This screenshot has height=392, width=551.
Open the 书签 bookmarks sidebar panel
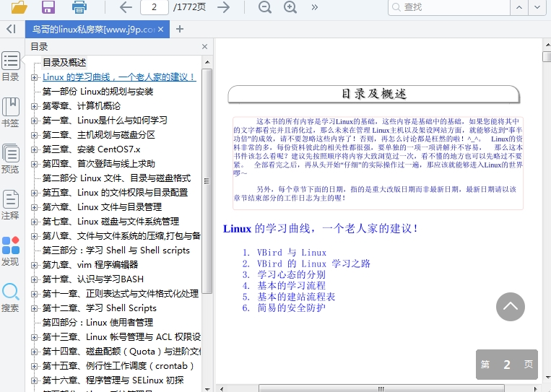[10, 113]
